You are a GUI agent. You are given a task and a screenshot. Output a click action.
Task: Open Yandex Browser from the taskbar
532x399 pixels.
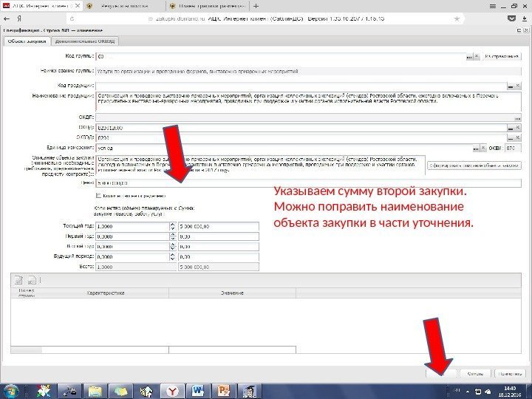pos(172,391)
